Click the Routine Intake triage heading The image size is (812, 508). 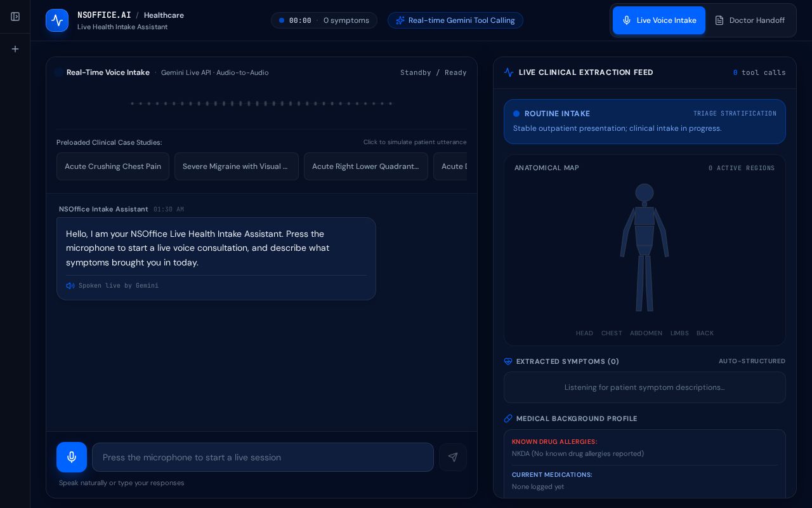[557, 114]
